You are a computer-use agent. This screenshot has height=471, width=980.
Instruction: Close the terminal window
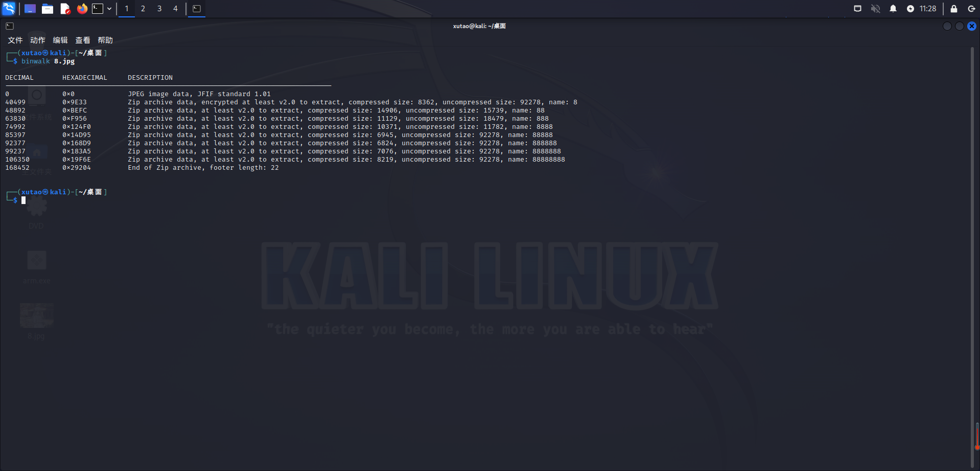(972, 26)
